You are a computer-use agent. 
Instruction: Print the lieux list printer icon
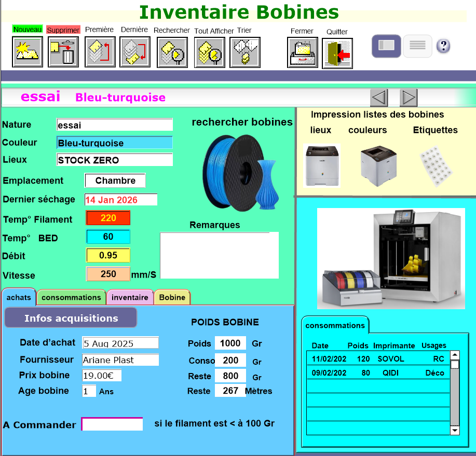[x=322, y=165]
